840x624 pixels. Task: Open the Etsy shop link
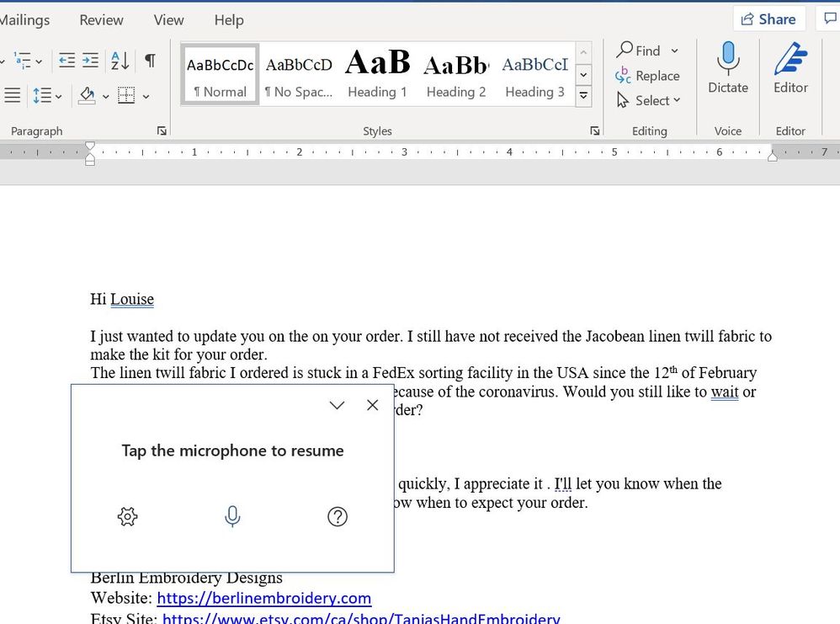point(361,618)
